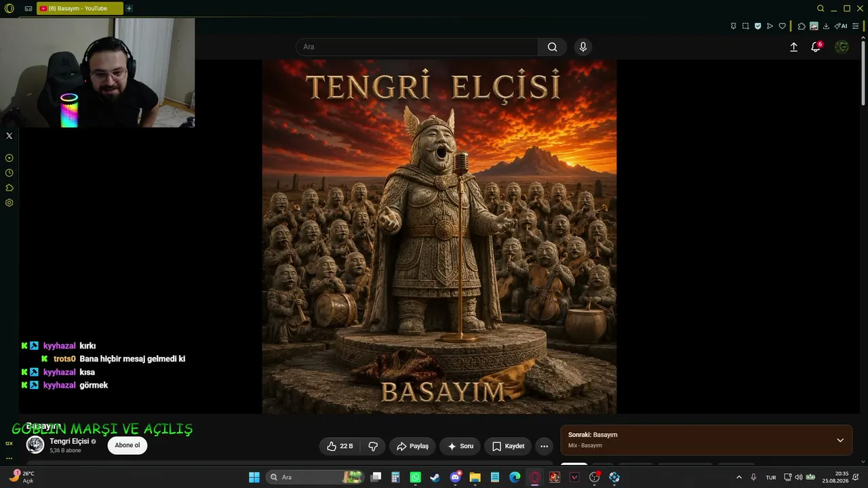Take a snapshot with capture icon
Viewport: 868px width, 488px height.
pyautogui.click(x=745, y=26)
